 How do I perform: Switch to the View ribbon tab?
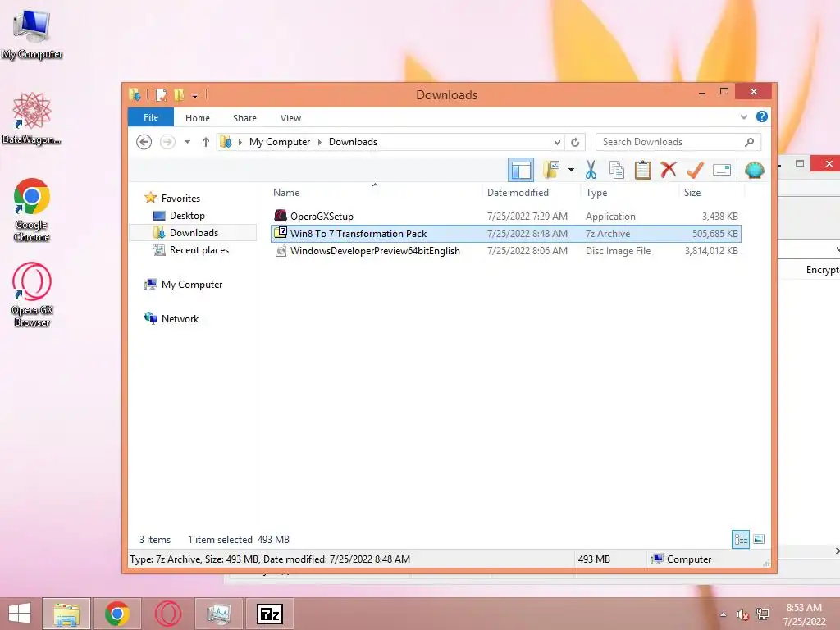290,118
